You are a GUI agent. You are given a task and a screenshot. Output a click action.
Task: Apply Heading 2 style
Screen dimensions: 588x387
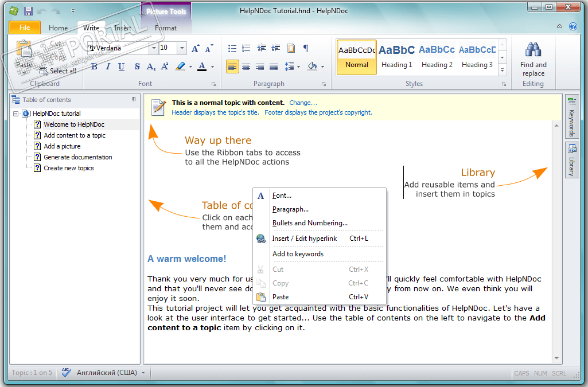pyautogui.click(x=437, y=57)
